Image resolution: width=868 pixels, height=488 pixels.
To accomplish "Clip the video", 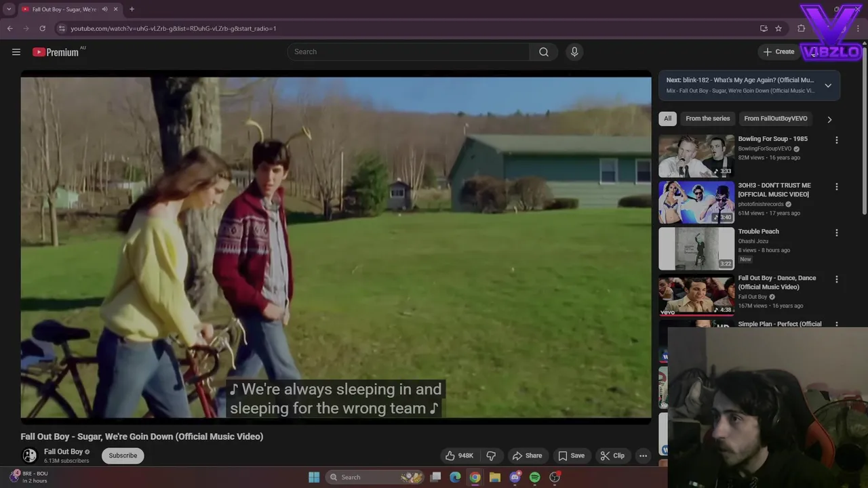I will (612, 455).
